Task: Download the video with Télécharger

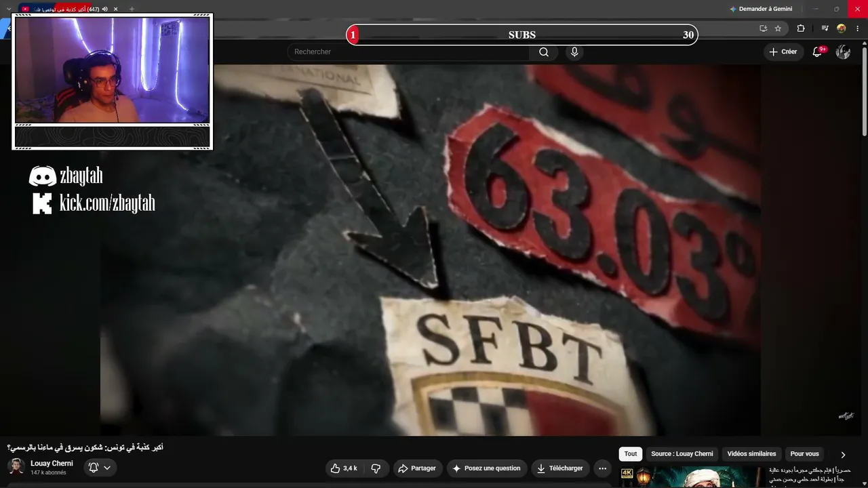Action: point(560,468)
